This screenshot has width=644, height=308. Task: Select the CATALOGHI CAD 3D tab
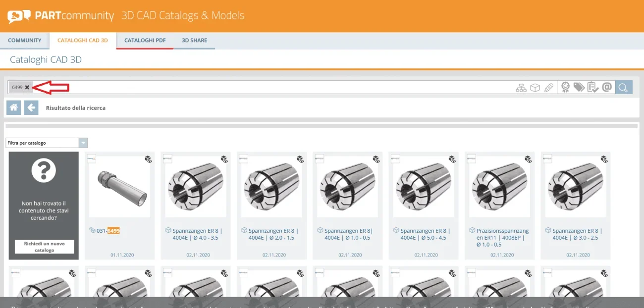[83, 41]
